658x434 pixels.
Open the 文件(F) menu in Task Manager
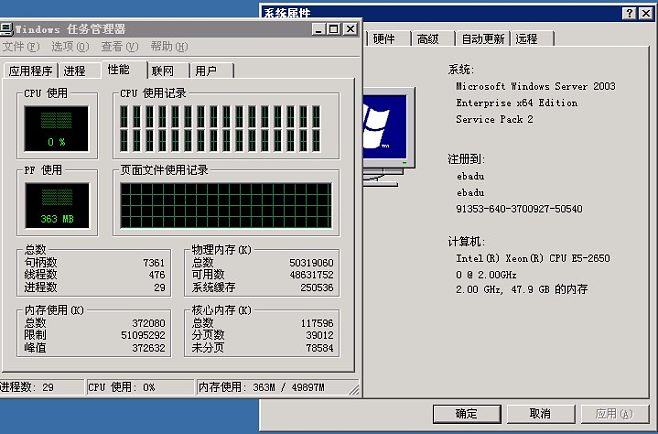click(x=21, y=46)
